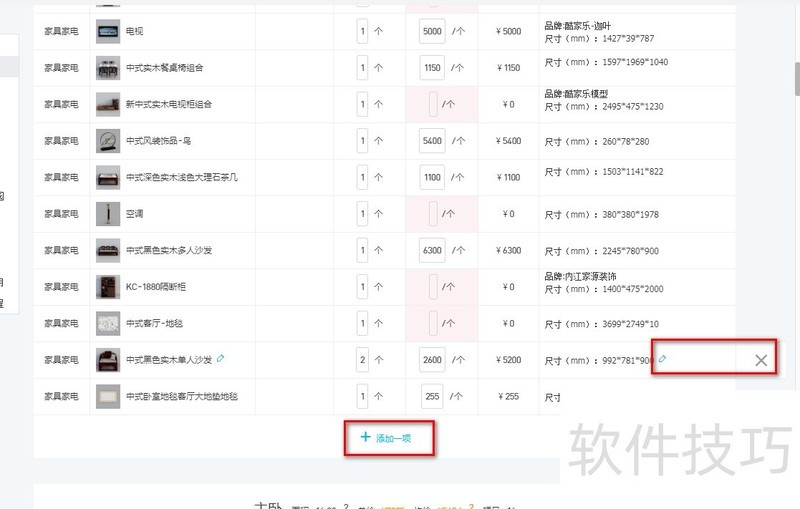The image size is (800, 509).
Task: Fill empty price field for 中式客厅-地毯
Action: [433, 323]
